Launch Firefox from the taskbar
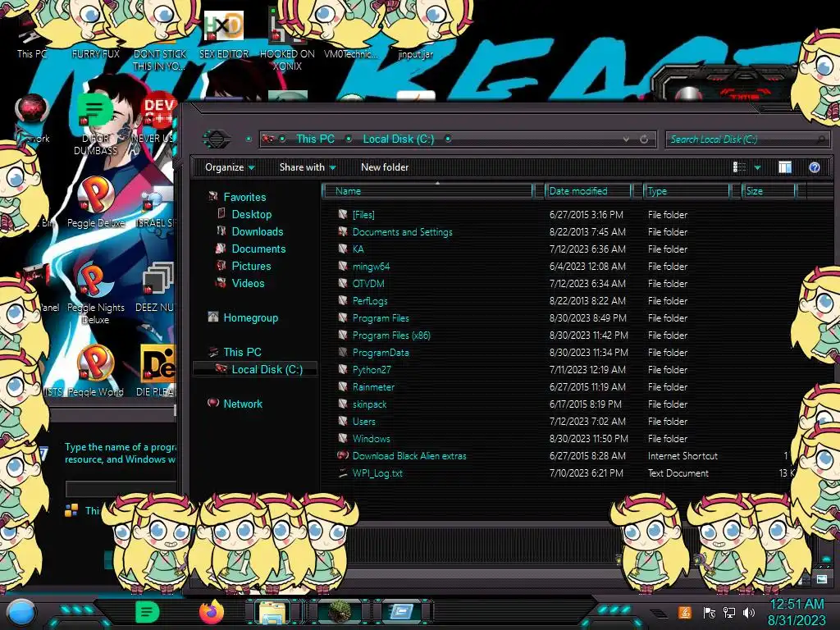Image resolution: width=840 pixels, height=630 pixels. click(212, 612)
